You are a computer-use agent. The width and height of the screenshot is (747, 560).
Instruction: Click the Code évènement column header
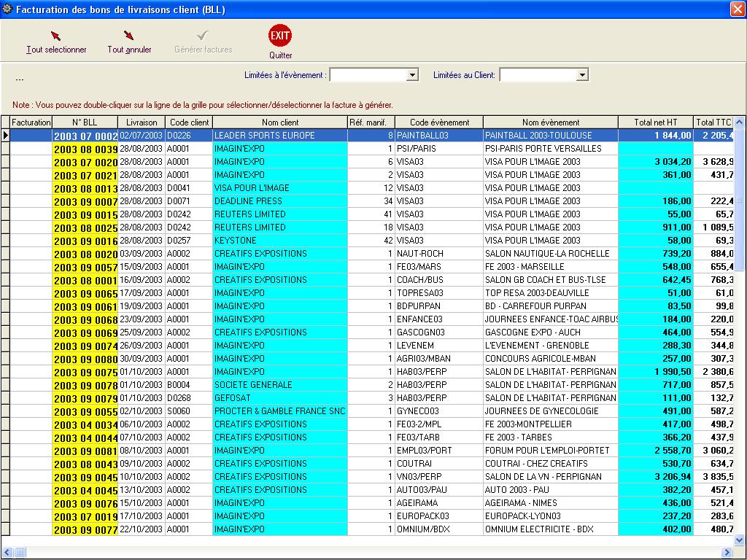(439, 122)
